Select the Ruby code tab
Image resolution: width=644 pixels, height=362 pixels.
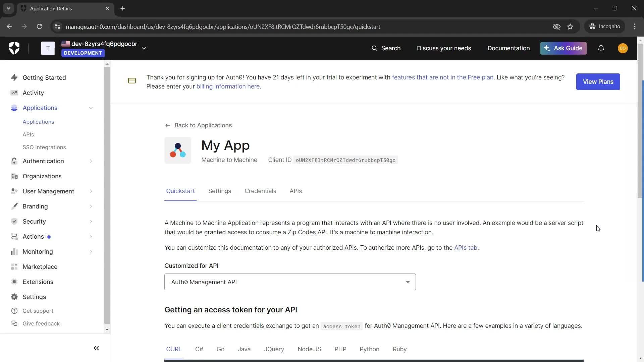coord(399,349)
